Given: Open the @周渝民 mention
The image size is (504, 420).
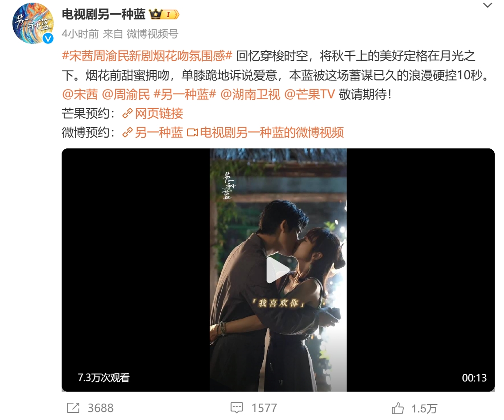Looking at the screenshot, I should point(126,94).
